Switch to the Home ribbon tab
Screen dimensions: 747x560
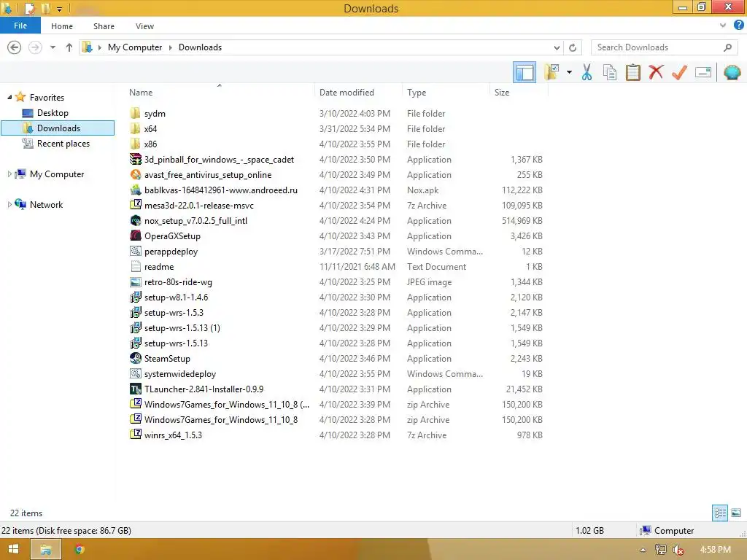point(62,26)
